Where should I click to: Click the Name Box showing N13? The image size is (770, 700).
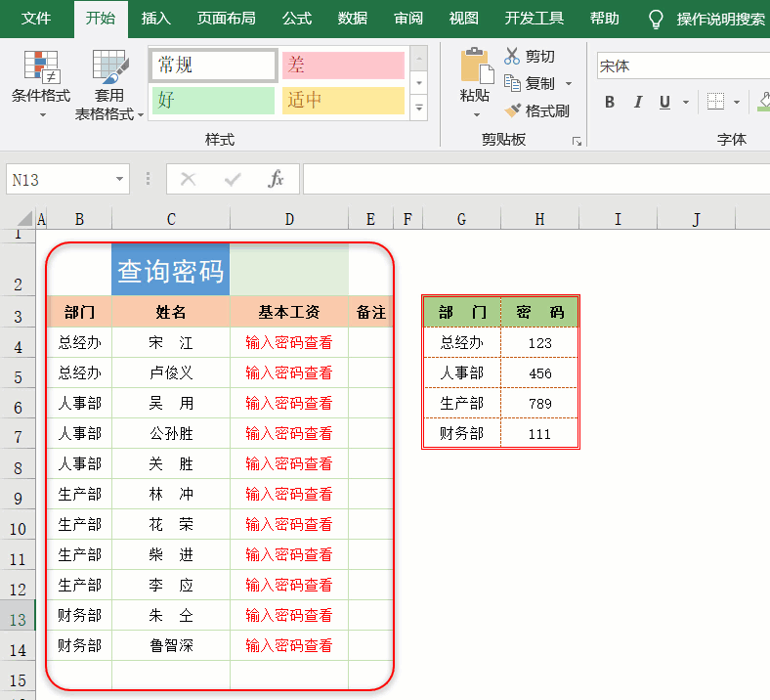pos(61,179)
